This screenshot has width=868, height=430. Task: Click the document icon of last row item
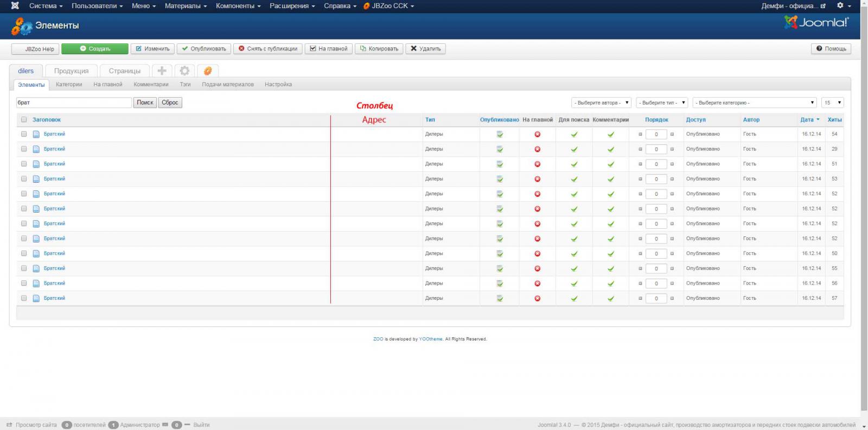click(36, 298)
